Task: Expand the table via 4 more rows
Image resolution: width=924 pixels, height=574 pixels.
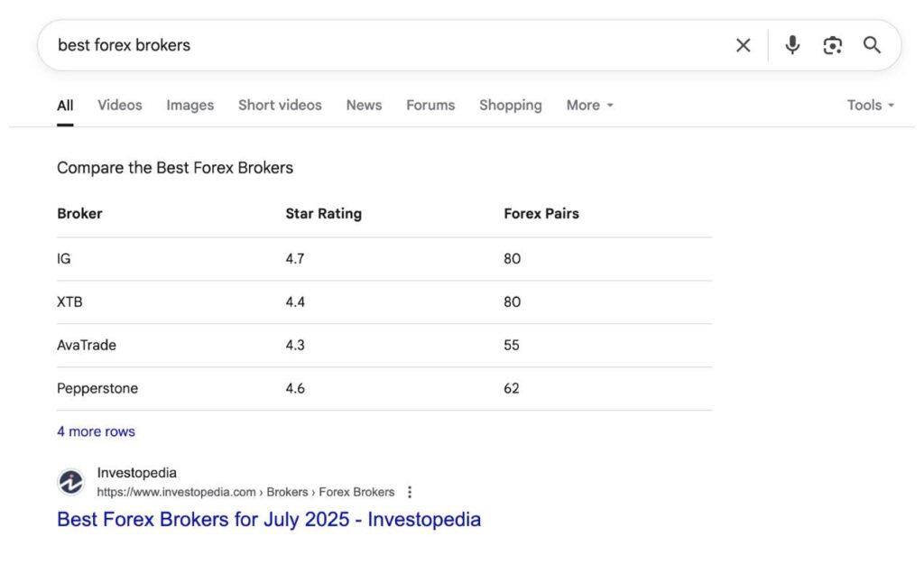Action: [96, 431]
